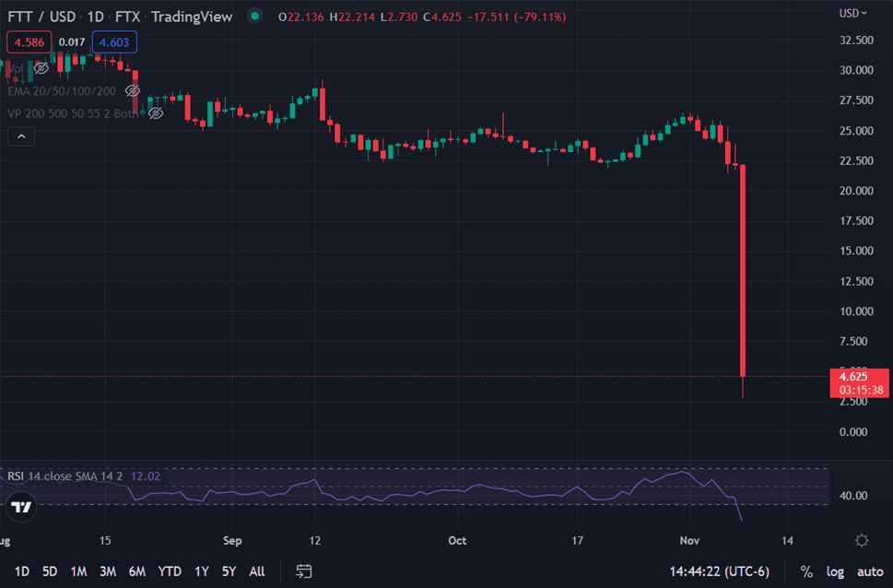This screenshot has width=893, height=588.
Task: Click the large red crash candle body
Action: coord(743,270)
